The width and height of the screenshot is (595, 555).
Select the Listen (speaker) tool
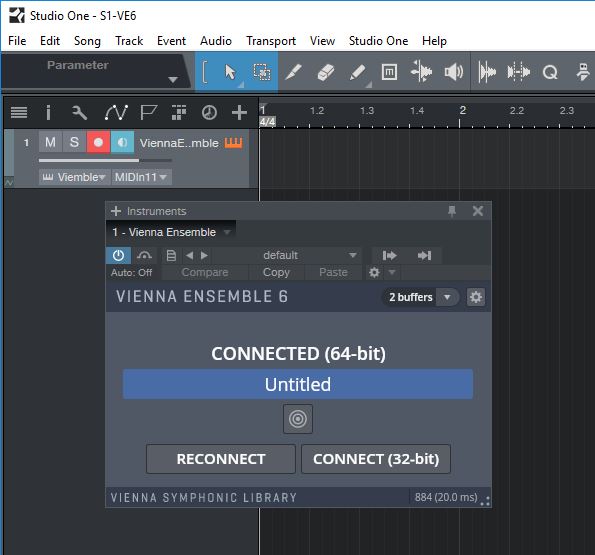pos(453,72)
